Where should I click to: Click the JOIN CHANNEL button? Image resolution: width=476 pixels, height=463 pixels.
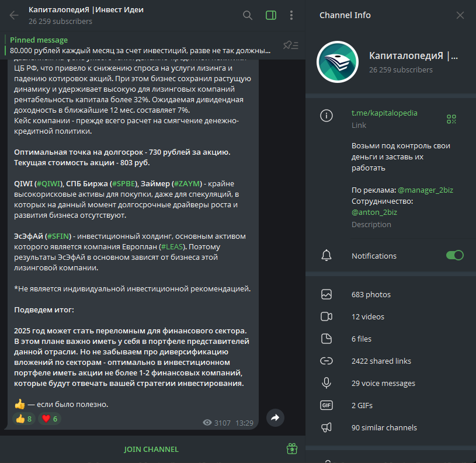pos(151,449)
